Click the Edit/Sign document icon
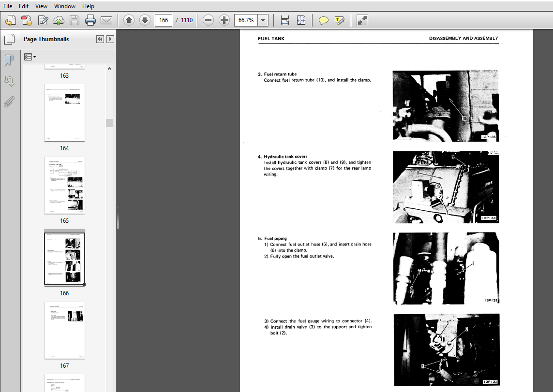553x392 pixels. click(43, 20)
